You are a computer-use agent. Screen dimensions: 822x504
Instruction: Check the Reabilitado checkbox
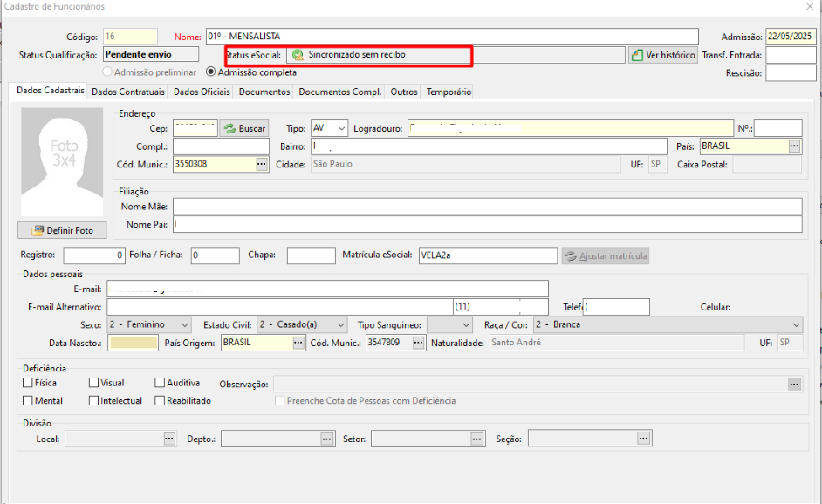(x=160, y=400)
